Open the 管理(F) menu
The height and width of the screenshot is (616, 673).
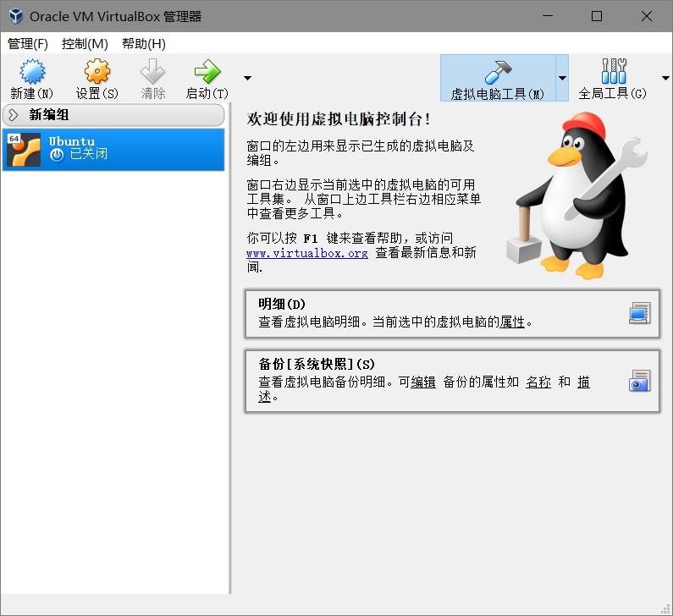point(28,44)
